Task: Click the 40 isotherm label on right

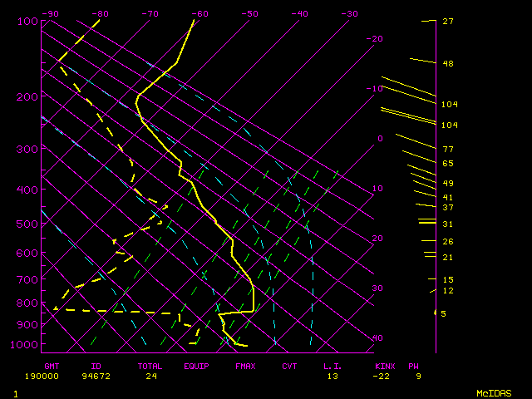Action: (x=377, y=338)
